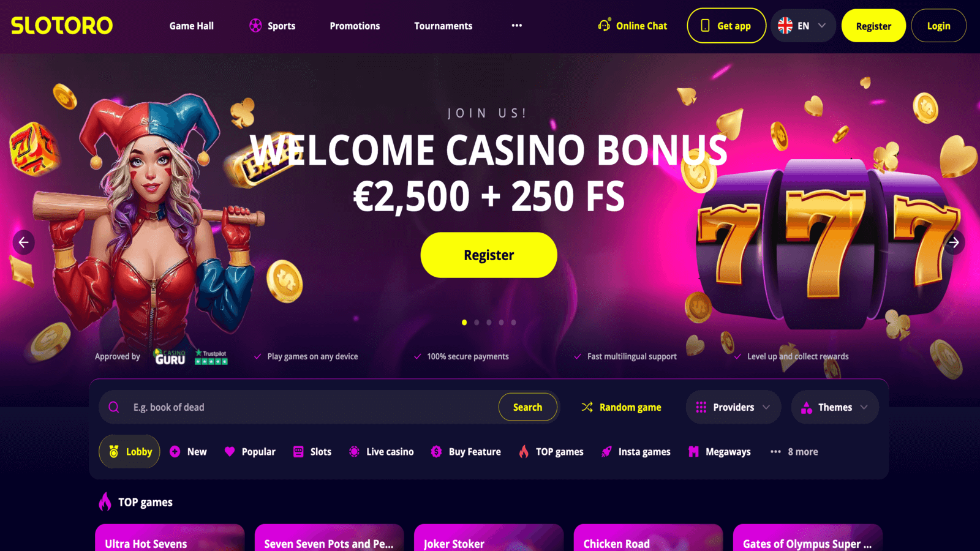Advance to next banner slide arrow
The height and width of the screenshot is (551, 980).
[954, 242]
